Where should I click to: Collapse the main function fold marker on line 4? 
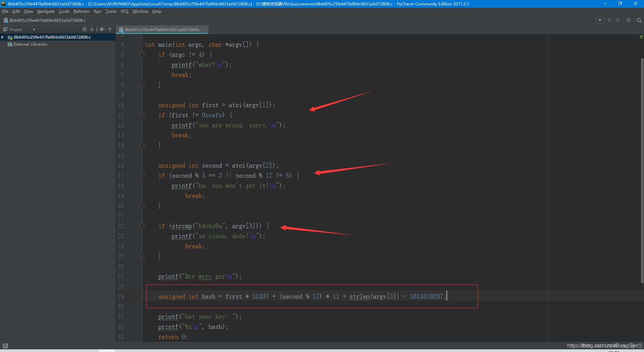click(142, 44)
